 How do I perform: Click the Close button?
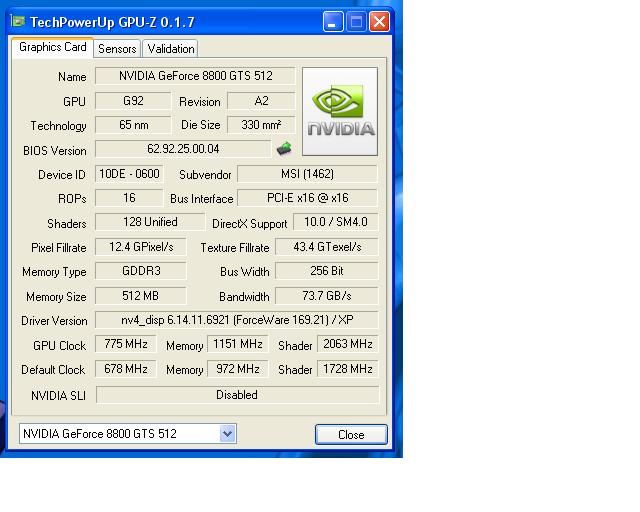click(x=351, y=434)
